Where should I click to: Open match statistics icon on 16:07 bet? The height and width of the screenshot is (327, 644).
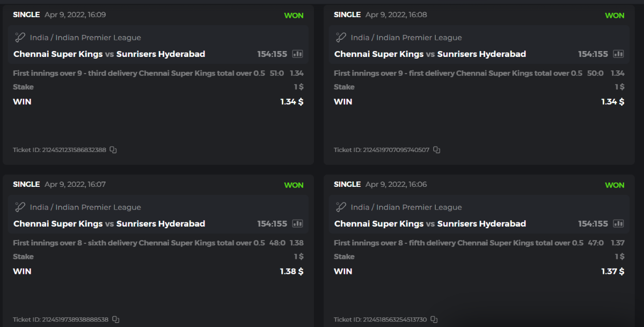tap(297, 223)
